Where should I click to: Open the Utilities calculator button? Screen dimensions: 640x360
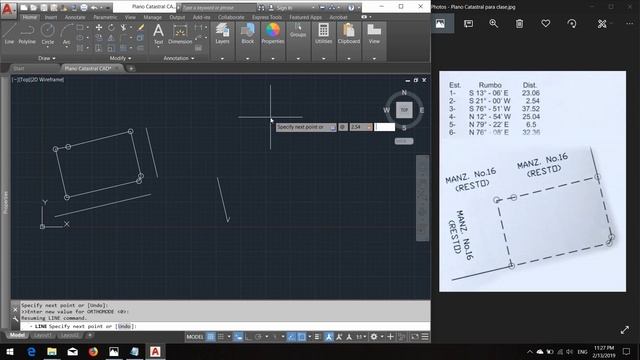[x=323, y=33]
